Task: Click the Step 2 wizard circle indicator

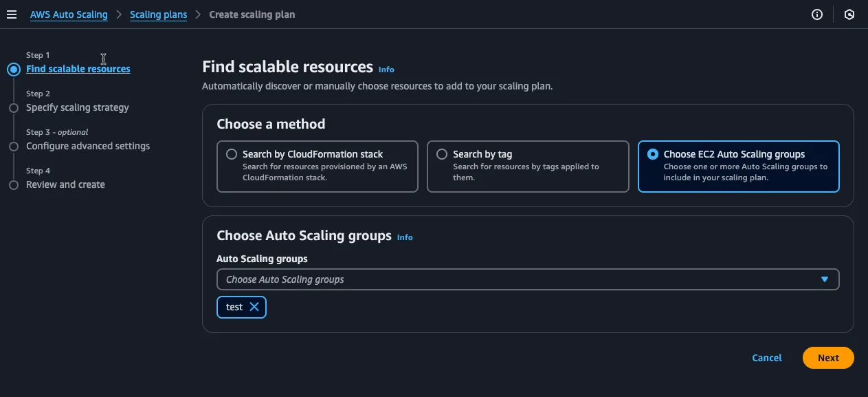Action: coord(13,108)
